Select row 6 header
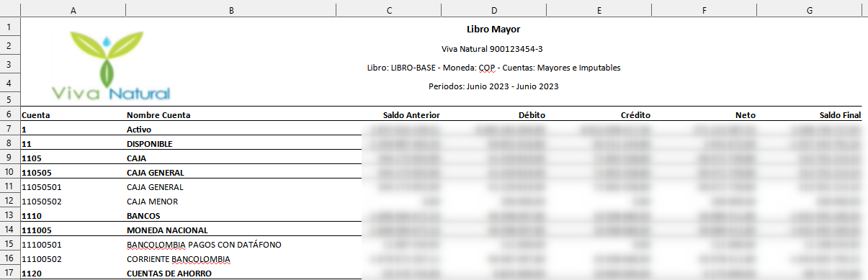The width and height of the screenshot is (868, 280). pyautogui.click(x=10, y=114)
